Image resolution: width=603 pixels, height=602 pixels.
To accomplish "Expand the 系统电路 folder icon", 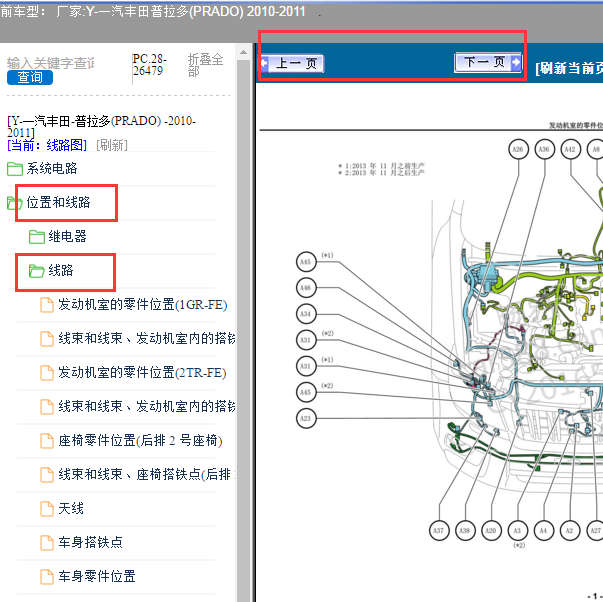I will [x=15, y=168].
